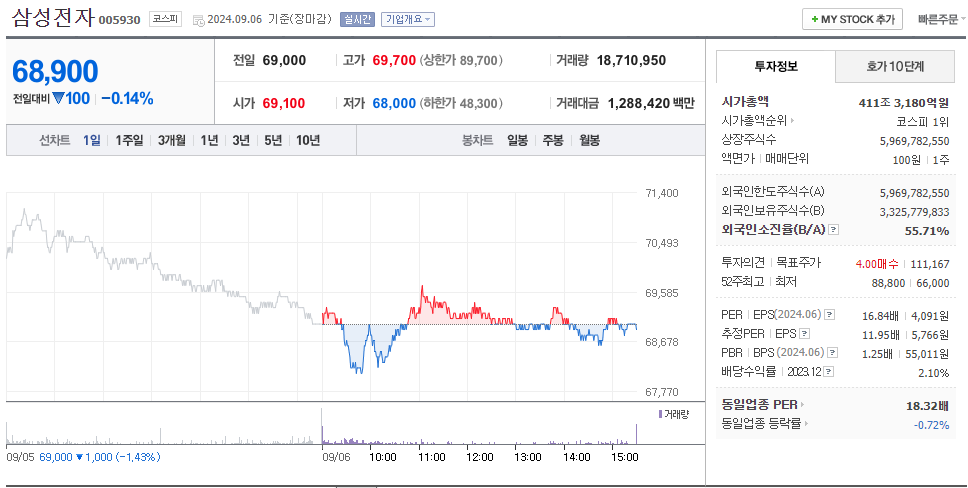This screenshot has height=488, width=968.
Task: Switch to the 호가10단계 tab
Action: 895,67
